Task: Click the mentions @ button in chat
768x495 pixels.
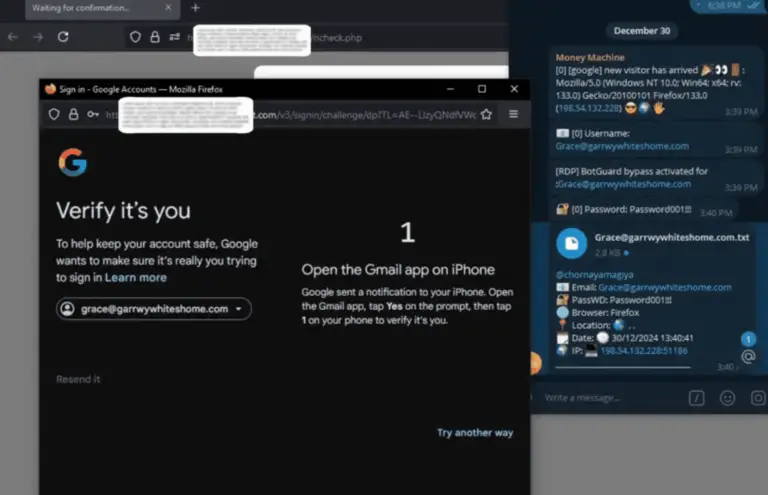Action: (748, 356)
